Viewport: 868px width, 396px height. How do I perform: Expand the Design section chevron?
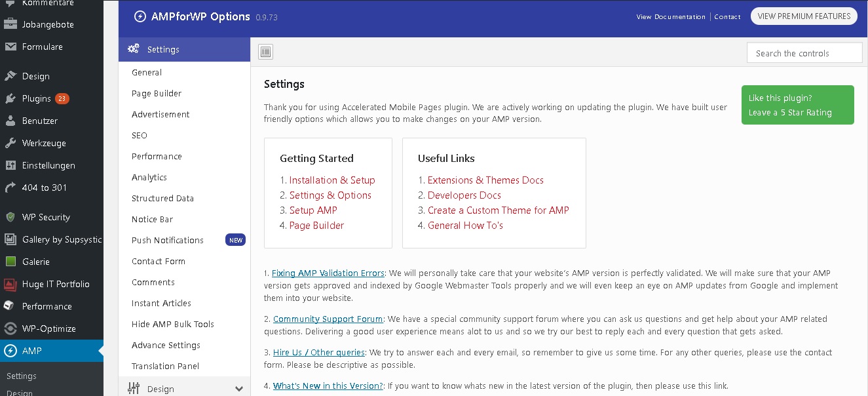(239, 389)
